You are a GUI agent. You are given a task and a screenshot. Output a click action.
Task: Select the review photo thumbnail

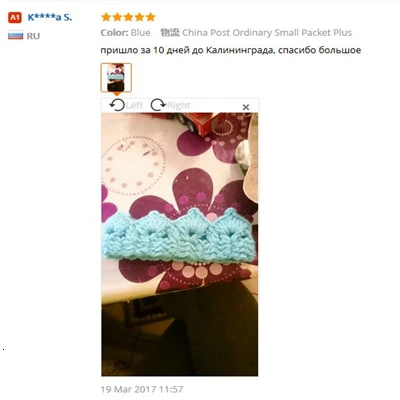click(x=116, y=78)
